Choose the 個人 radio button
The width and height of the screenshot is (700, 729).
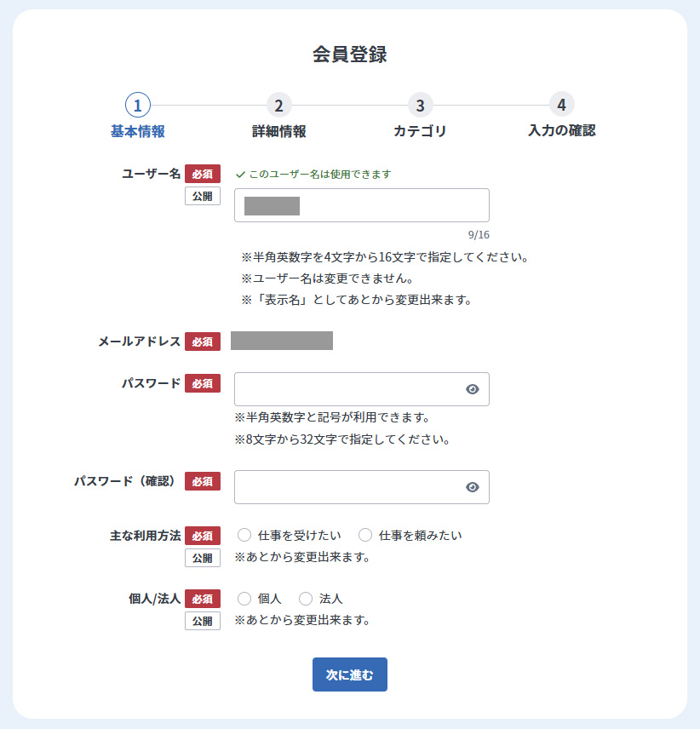coord(244,599)
